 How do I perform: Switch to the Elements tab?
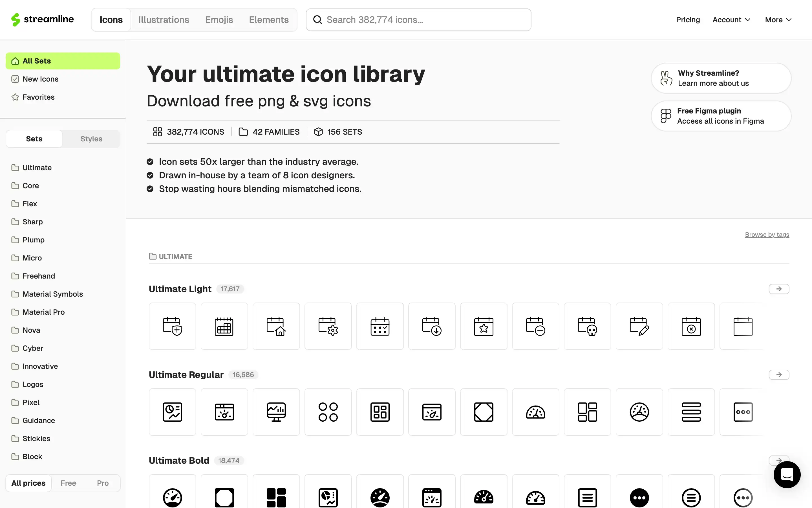(269, 20)
